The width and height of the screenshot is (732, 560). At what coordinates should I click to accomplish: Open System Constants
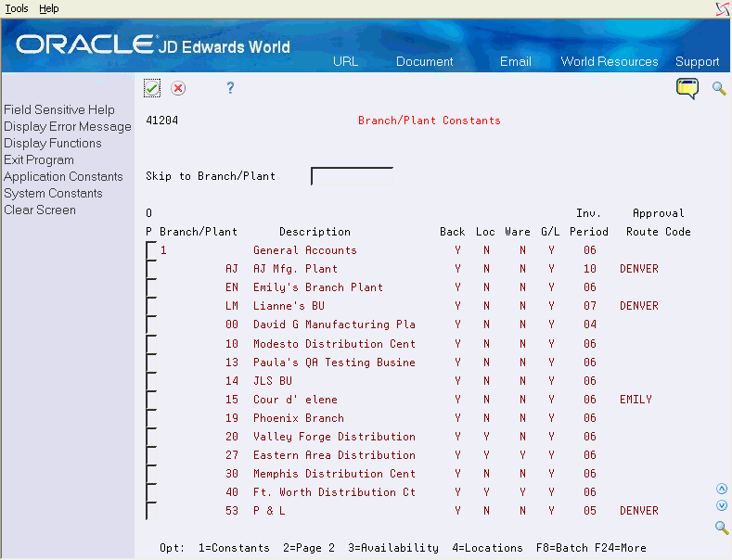(x=53, y=193)
